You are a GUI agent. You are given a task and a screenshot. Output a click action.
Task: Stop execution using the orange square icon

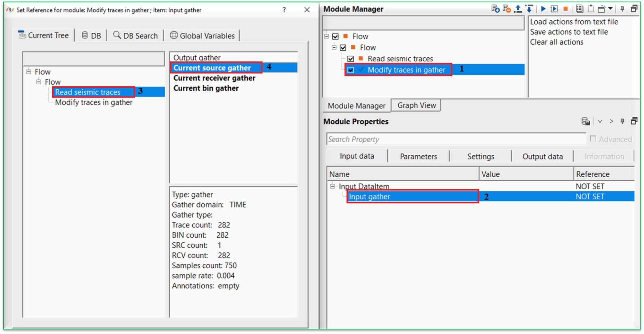click(x=566, y=9)
